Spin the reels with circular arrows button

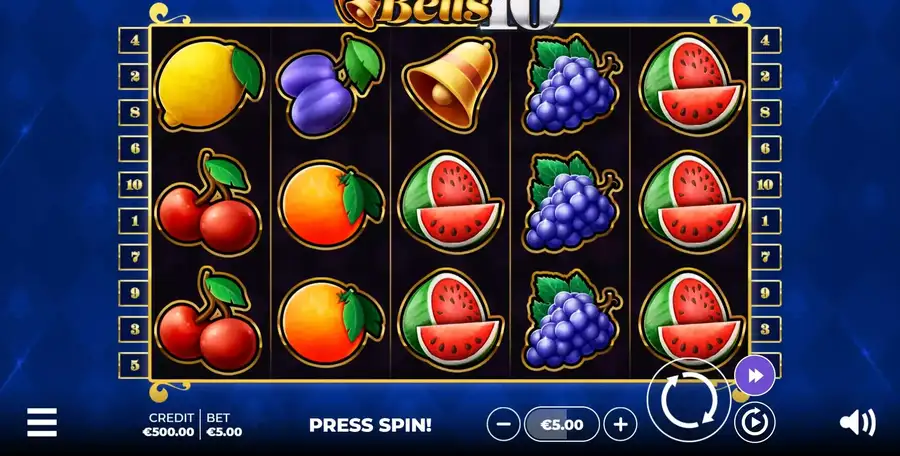pyautogui.click(x=689, y=400)
